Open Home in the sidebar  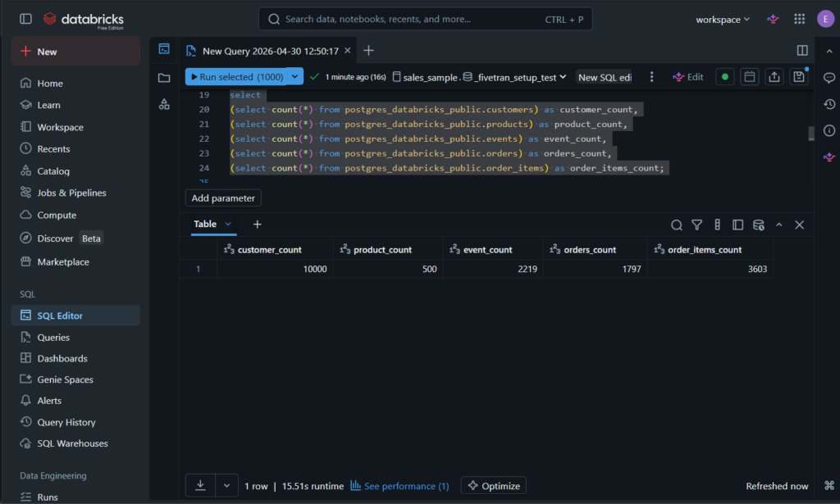pos(75,83)
